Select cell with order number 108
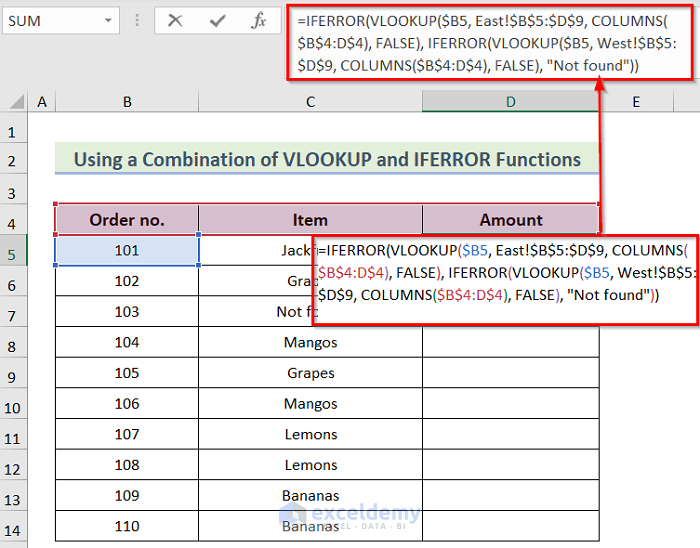Viewport: 700px width, 548px height. click(127, 465)
